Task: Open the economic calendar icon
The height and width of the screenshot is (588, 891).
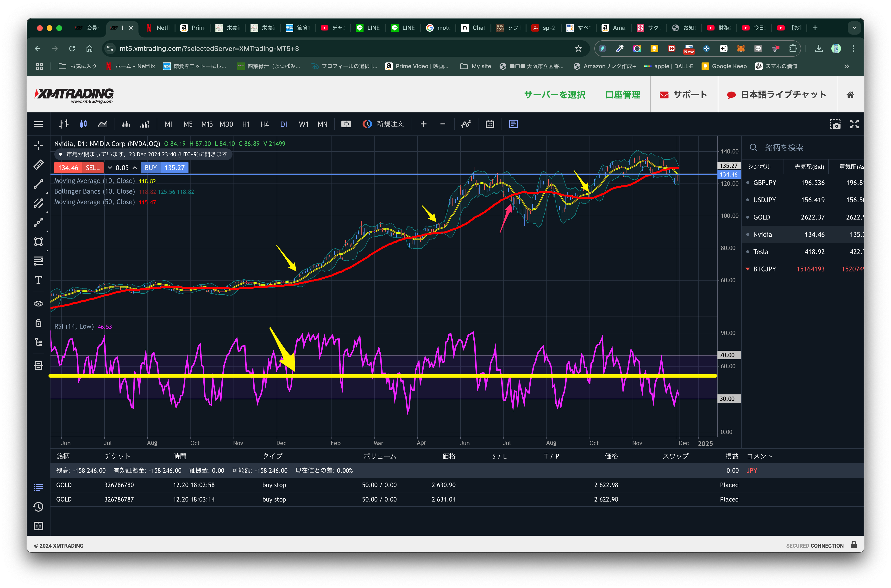Action: pyautogui.click(x=490, y=124)
